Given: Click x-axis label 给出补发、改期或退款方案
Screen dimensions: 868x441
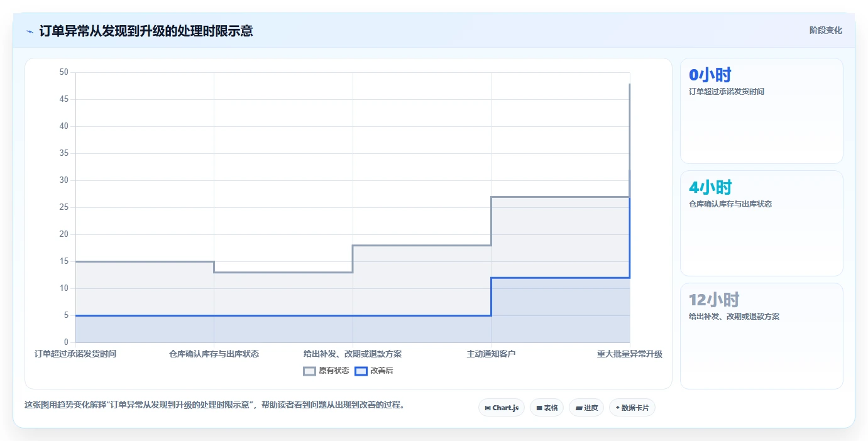Looking at the screenshot, I should coord(353,354).
